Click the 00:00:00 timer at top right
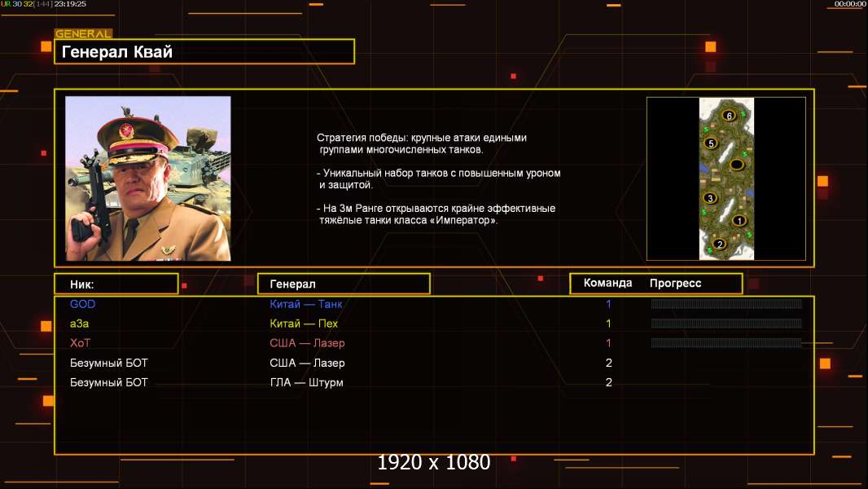This screenshot has width=868, height=489. (850, 4)
